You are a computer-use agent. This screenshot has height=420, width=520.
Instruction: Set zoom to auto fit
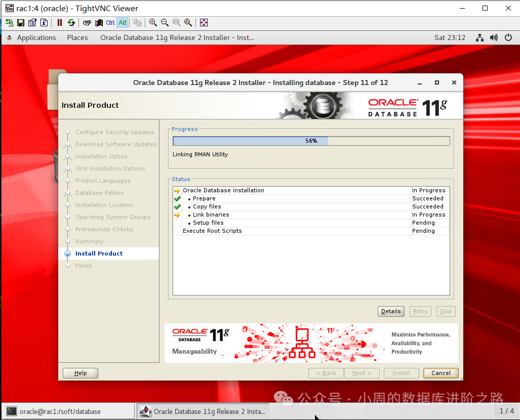click(x=188, y=23)
